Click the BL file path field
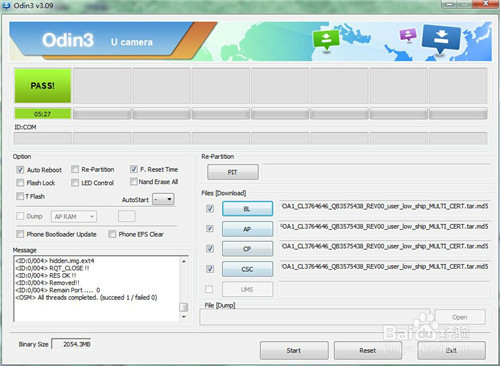 (x=385, y=207)
